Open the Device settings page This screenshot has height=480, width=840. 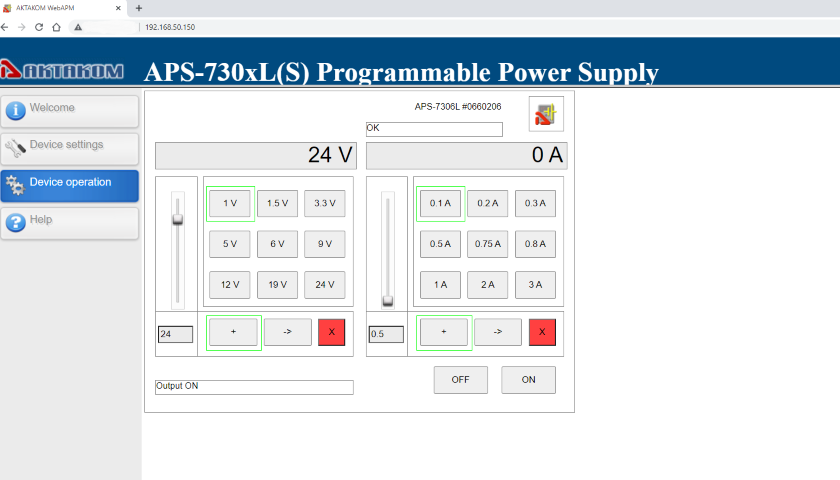tap(70, 148)
